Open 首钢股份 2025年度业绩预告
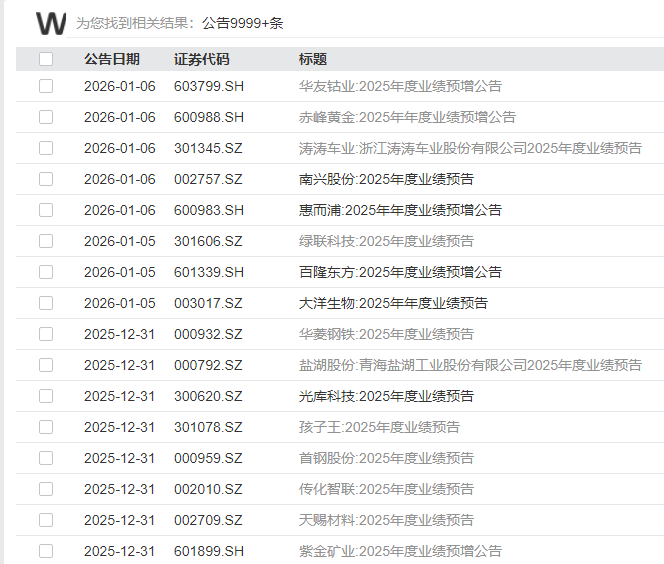The height and width of the screenshot is (564, 664). click(x=386, y=458)
